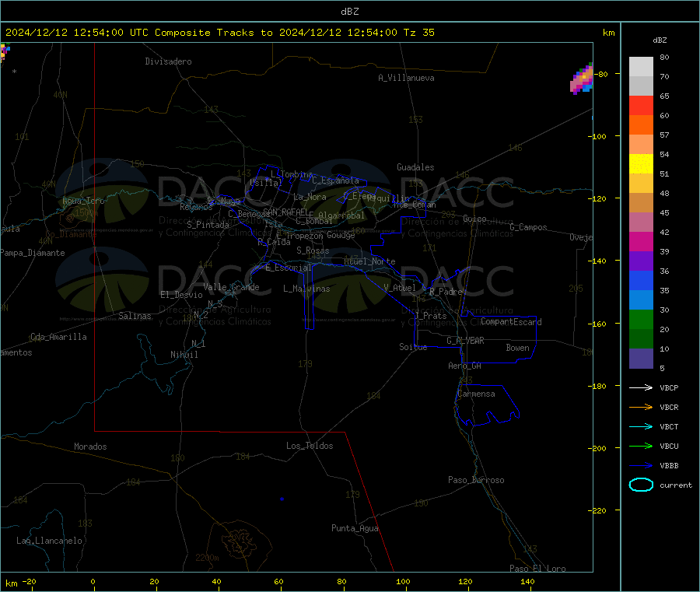Select the magenta swatch above 39 dBZ

pyautogui.click(x=641, y=241)
